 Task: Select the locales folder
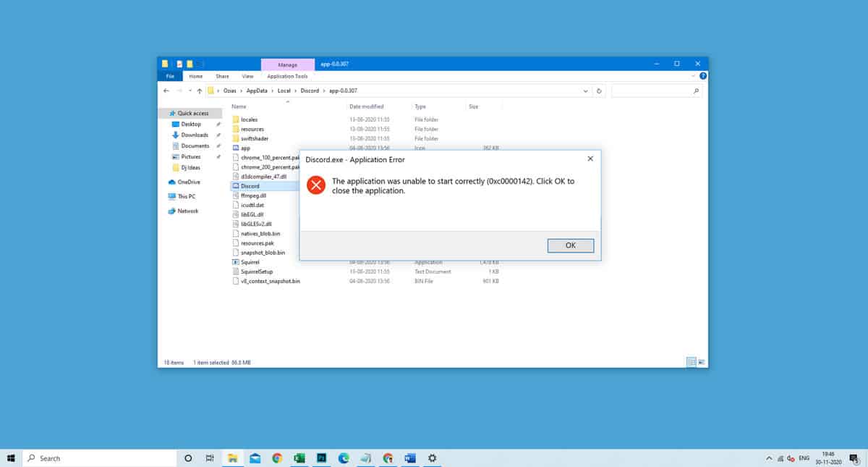point(244,119)
